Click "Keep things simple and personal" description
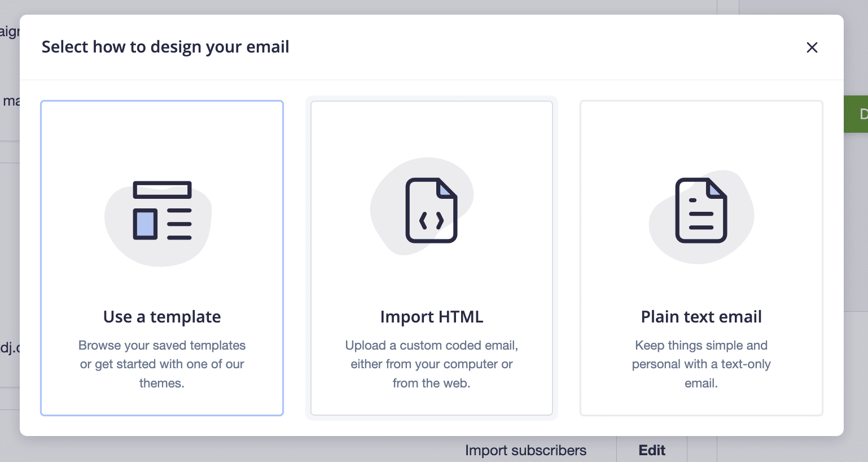 coord(702,364)
